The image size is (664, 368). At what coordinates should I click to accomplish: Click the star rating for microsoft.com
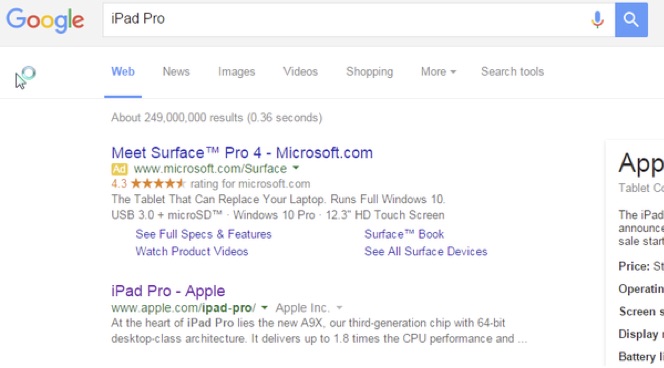coord(158,184)
